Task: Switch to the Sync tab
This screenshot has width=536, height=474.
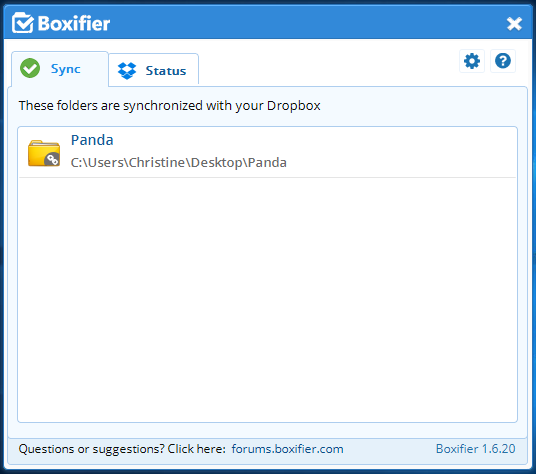Action: (60, 69)
